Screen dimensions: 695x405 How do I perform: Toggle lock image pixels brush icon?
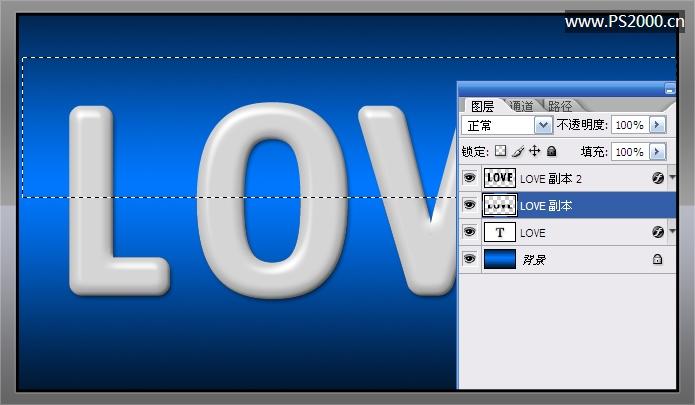pos(518,152)
